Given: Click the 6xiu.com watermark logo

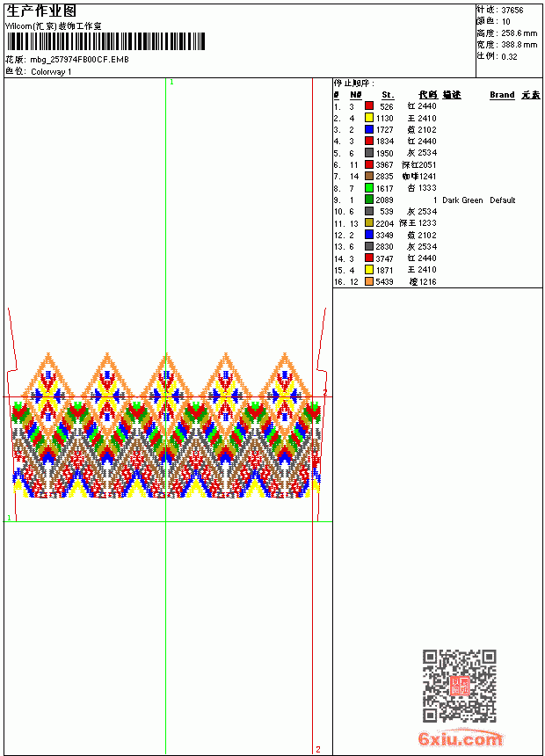Looking at the screenshot, I should (x=460, y=738).
